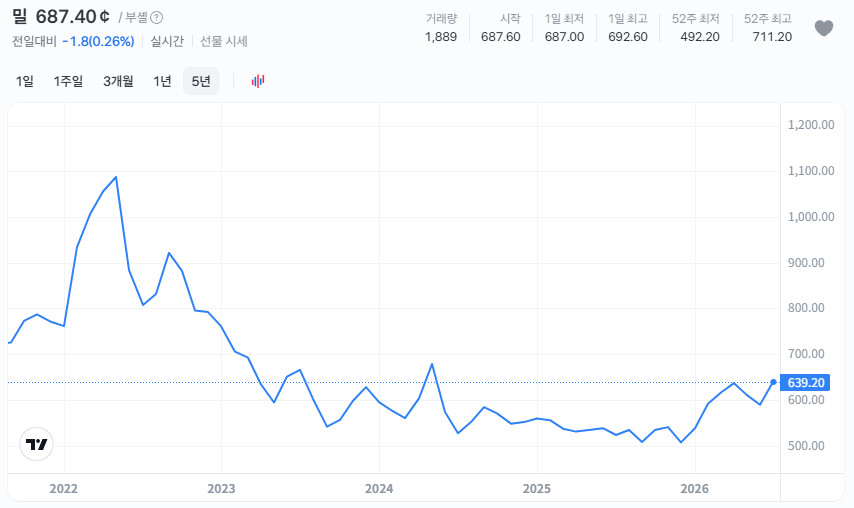Click the 실시간 label
The width and height of the screenshot is (854, 508).
coord(167,41)
